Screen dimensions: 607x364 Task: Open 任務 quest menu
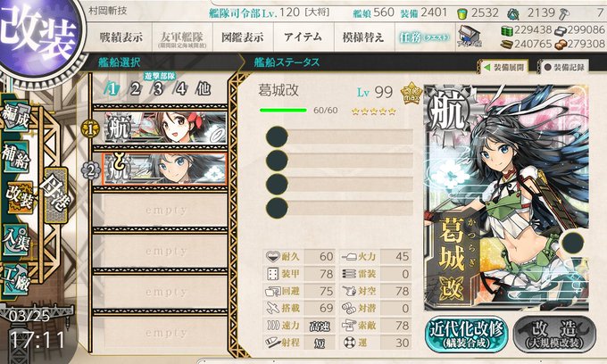point(425,37)
